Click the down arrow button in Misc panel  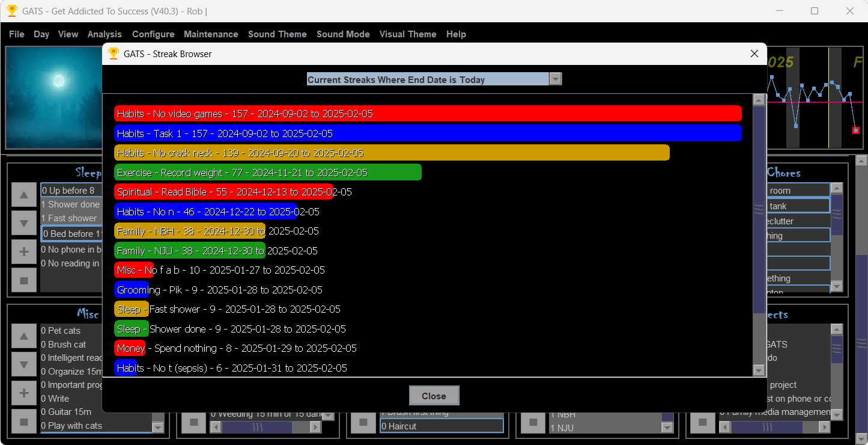[x=24, y=364]
